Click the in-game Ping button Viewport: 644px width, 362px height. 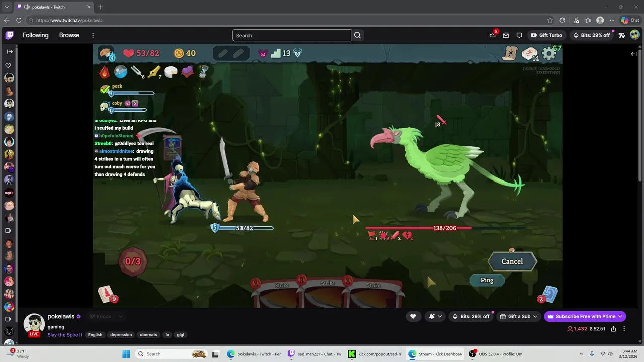click(487, 280)
